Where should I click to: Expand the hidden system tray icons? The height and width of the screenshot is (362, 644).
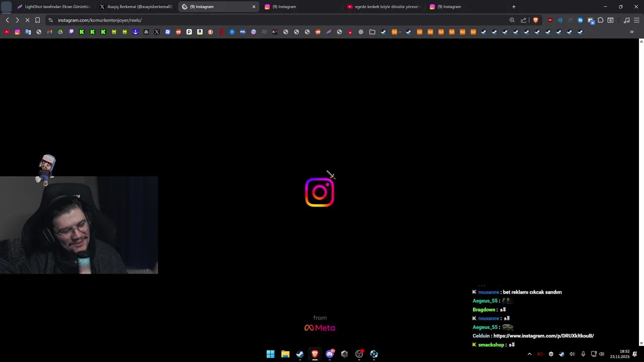[x=529, y=354]
